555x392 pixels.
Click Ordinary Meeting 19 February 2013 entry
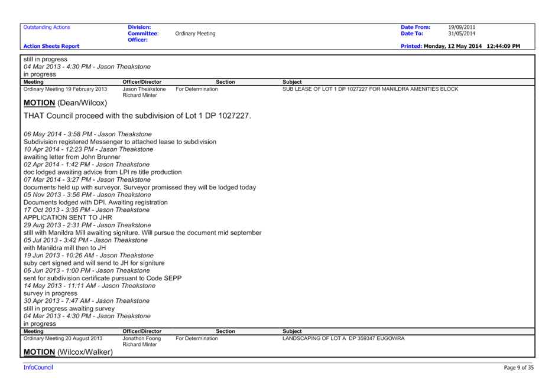click(65, 89)
